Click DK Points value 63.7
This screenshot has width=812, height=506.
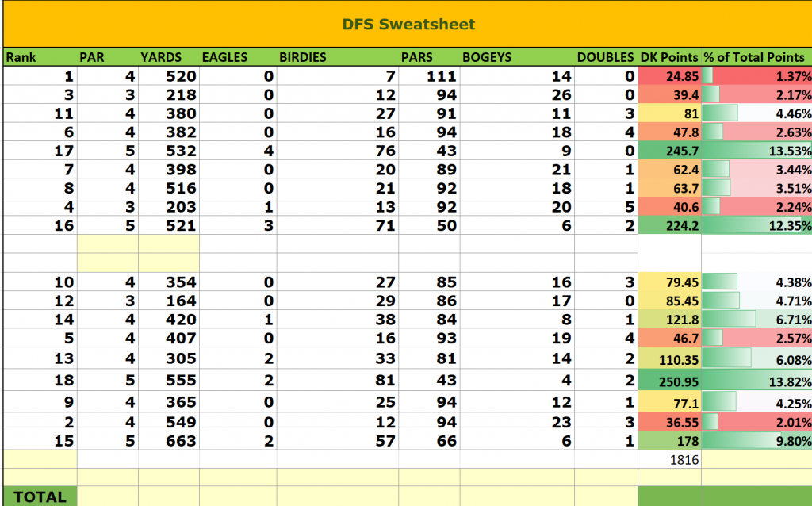point(669,188)
